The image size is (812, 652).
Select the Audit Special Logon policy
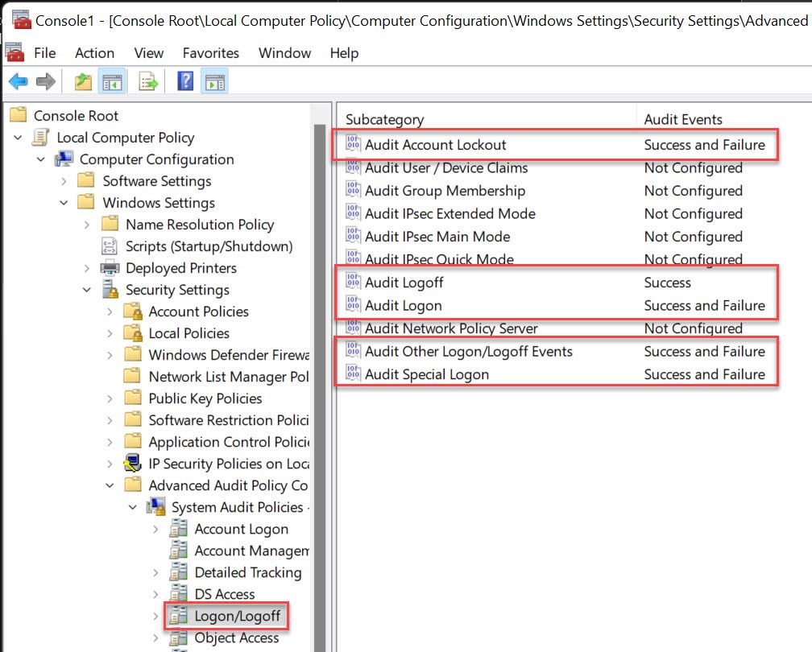point(416,374)
